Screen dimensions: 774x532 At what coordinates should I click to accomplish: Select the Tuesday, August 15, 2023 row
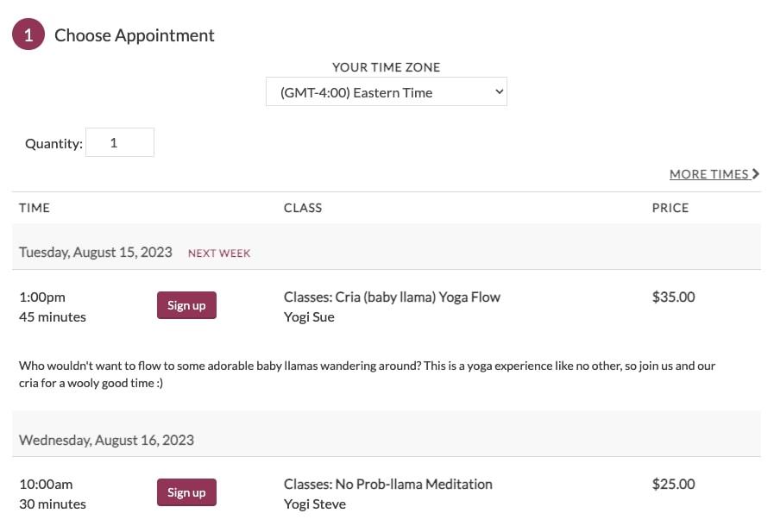click(x=386, y=252)
